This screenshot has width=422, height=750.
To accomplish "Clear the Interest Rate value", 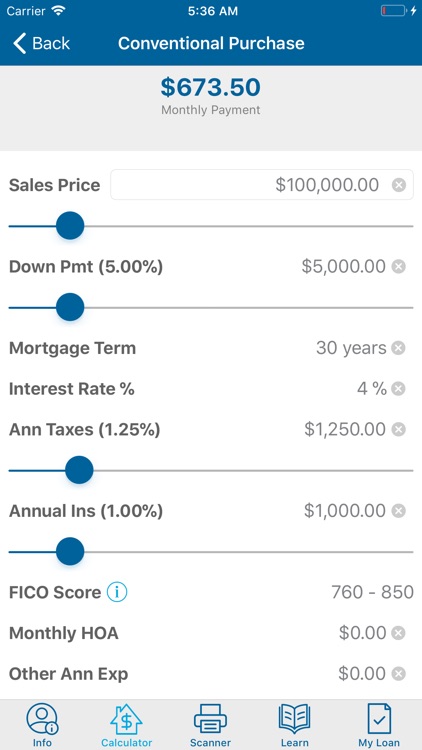I will pyautogui.click(x=398, y=389).
